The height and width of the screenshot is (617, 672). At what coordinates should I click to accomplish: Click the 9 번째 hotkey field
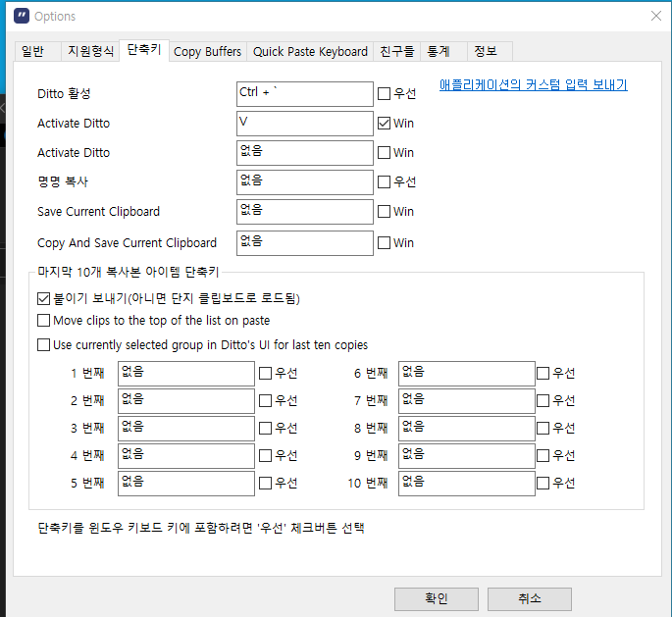[x=467, y=456]
